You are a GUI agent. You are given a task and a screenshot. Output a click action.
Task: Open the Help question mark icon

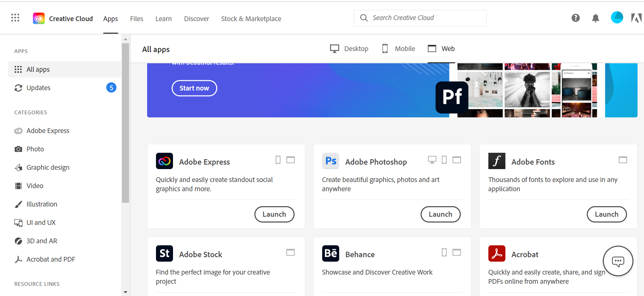[576, 18]
